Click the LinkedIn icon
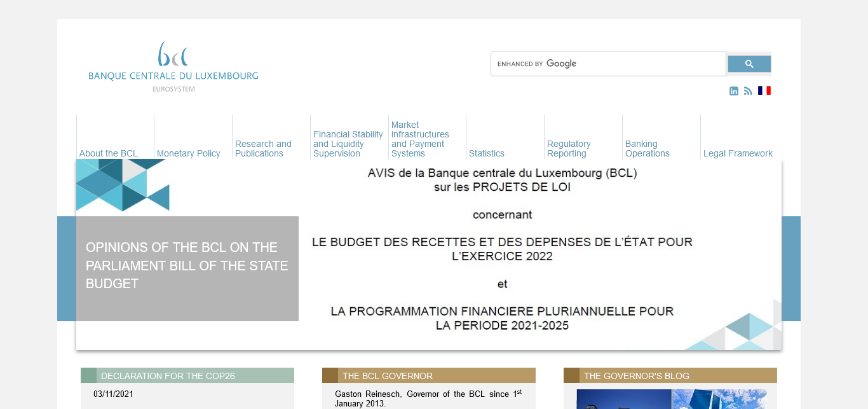The width and height of the screenshot is (868, 409). (x=734, y=91)
